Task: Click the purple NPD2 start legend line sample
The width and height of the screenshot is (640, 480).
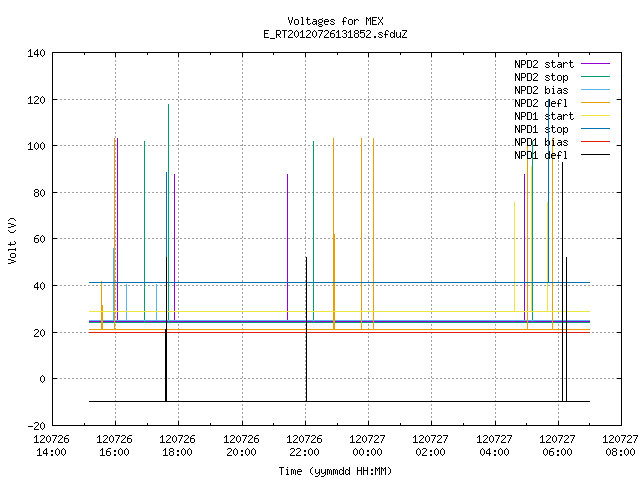Action: point(595,64)
